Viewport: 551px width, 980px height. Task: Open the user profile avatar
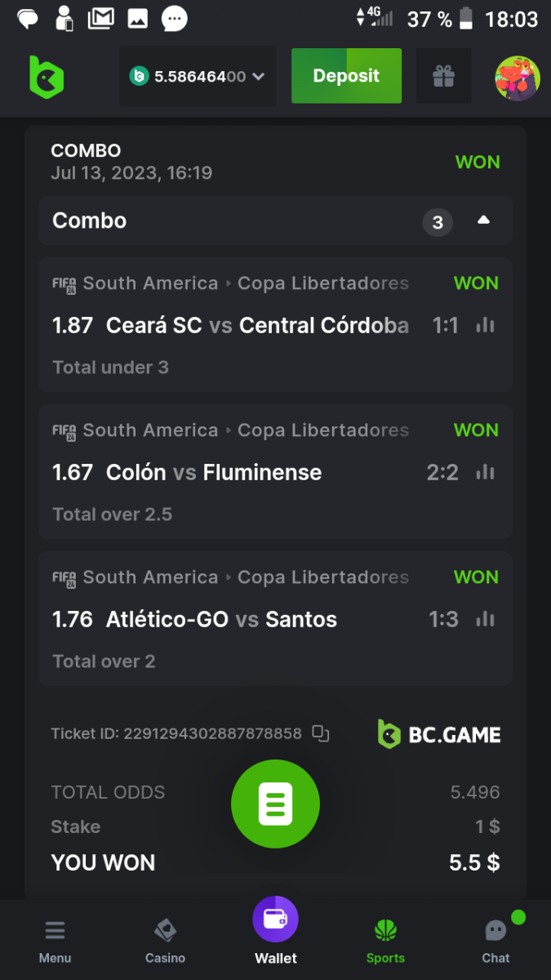coord(518,78)
